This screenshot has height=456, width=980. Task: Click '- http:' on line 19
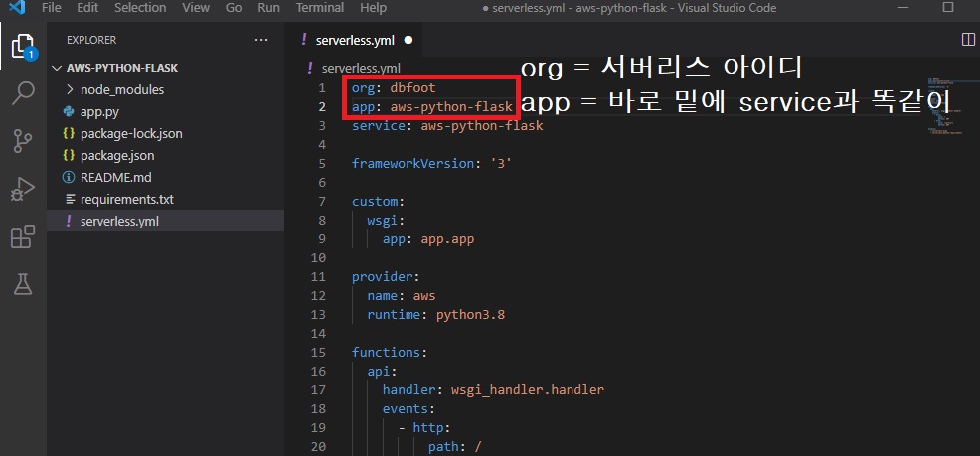point(424,428)
